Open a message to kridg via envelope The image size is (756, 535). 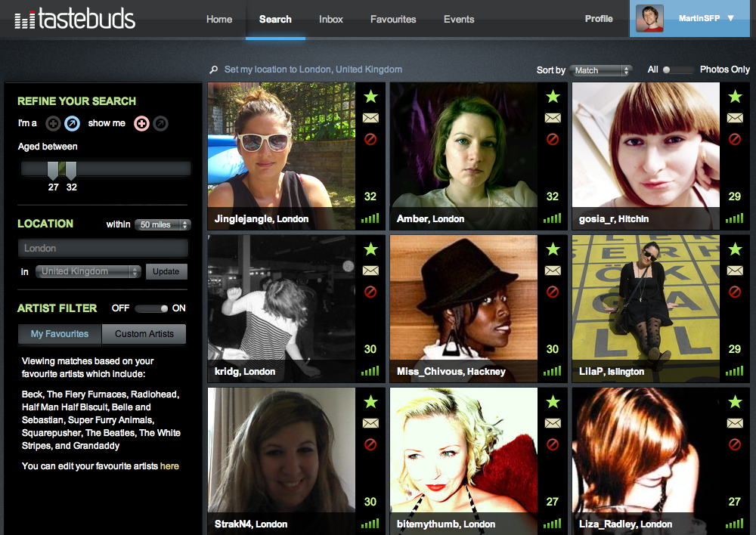coord(370,271)
